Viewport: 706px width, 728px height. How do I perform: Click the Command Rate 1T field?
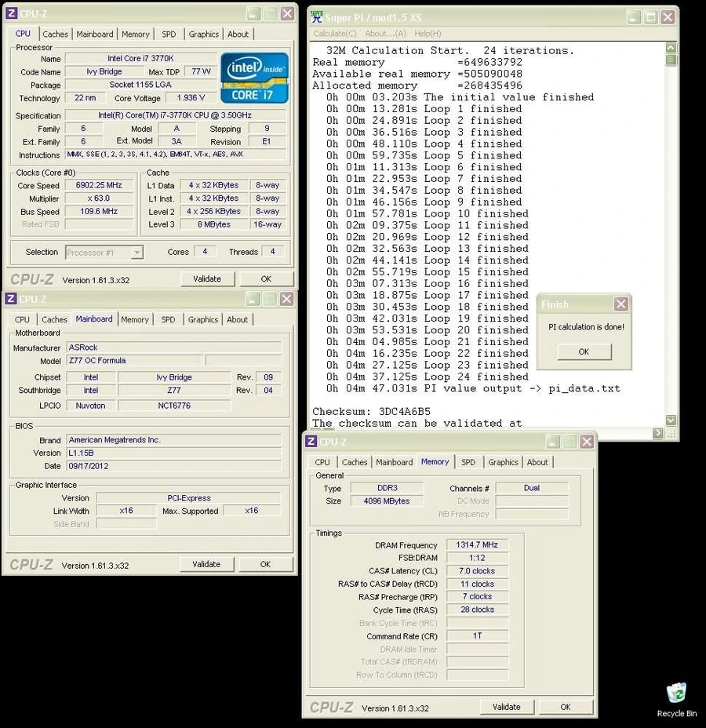(477, 635)
